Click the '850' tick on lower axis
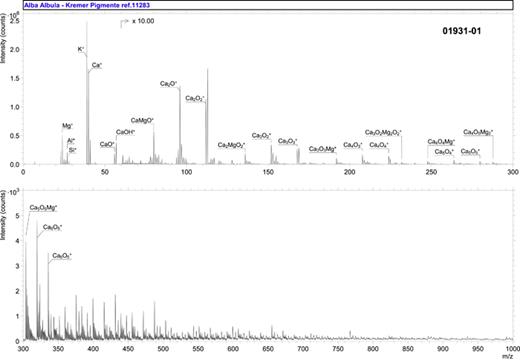This screenshot has width=520, height=361. (408, 349)
